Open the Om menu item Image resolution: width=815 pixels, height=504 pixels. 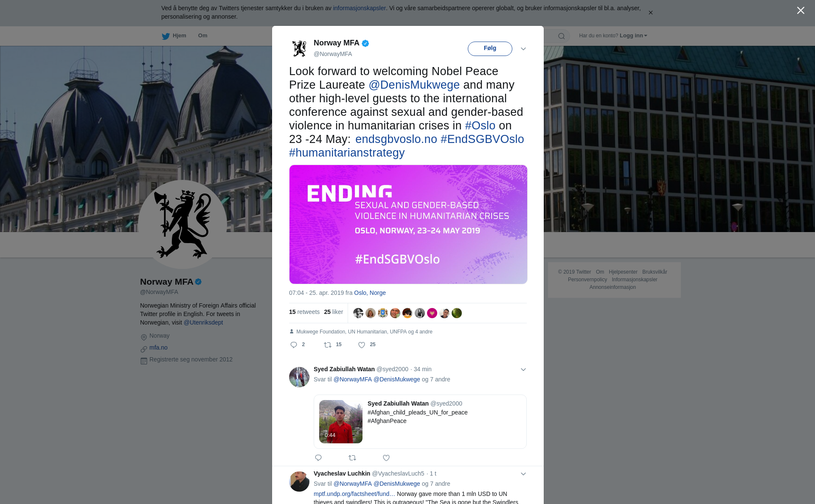(x=202, y=36)
